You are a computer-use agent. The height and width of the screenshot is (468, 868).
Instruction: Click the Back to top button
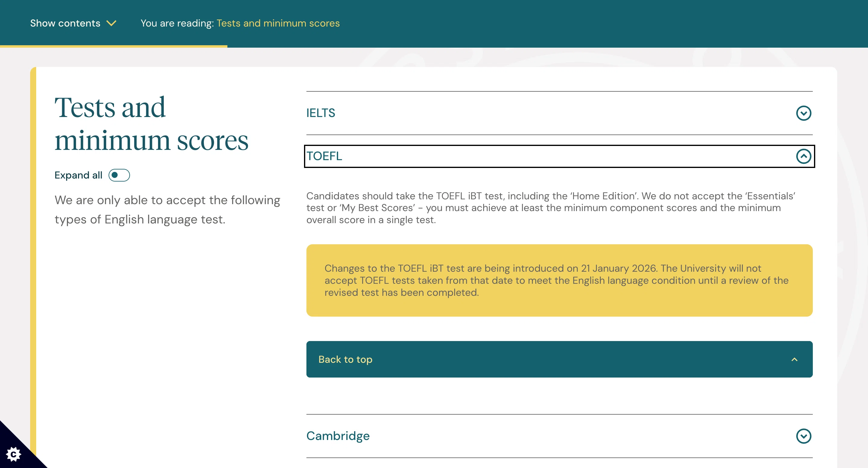pos(559,359)
